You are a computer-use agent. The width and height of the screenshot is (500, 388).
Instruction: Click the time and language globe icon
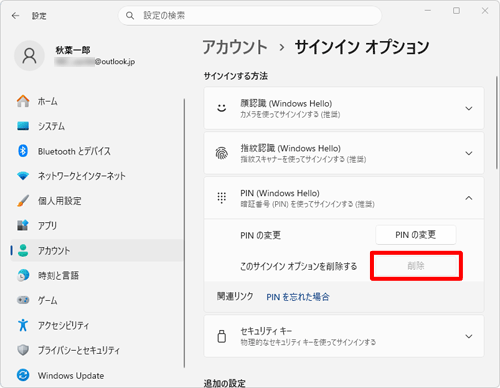[x=23, y=275]
